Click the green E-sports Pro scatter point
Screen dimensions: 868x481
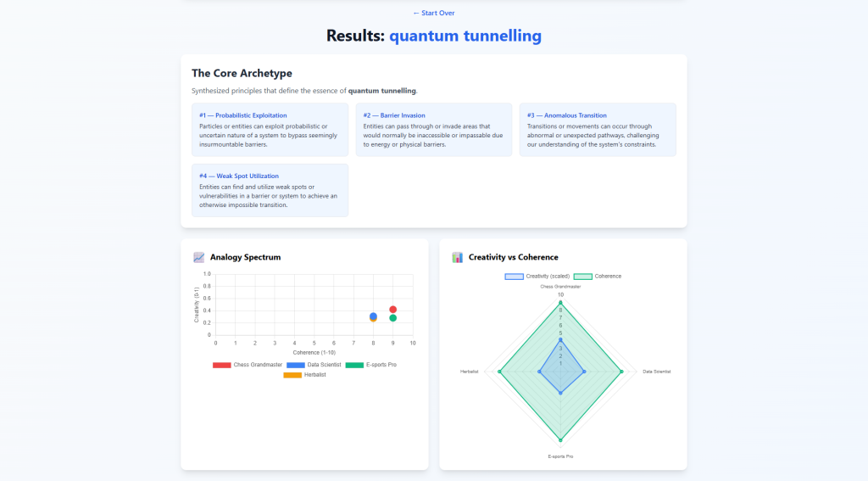392,318
